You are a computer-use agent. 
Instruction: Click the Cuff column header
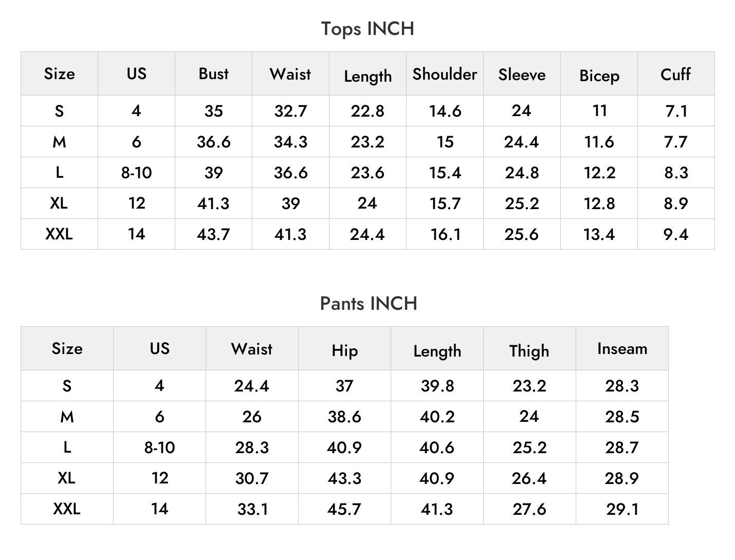click(x=676, y=73)
